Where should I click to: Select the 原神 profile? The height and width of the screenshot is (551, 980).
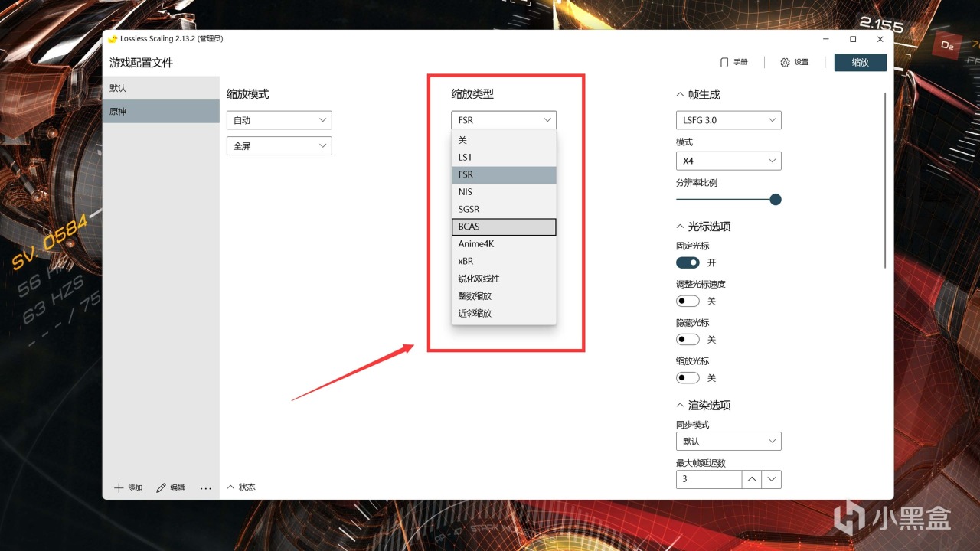coord(161,112)
